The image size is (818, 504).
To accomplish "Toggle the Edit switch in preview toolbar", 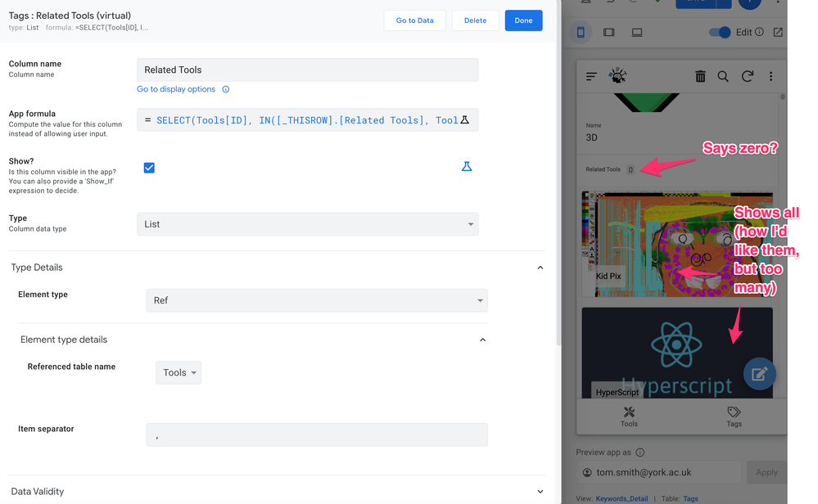I will pos(720,32).
